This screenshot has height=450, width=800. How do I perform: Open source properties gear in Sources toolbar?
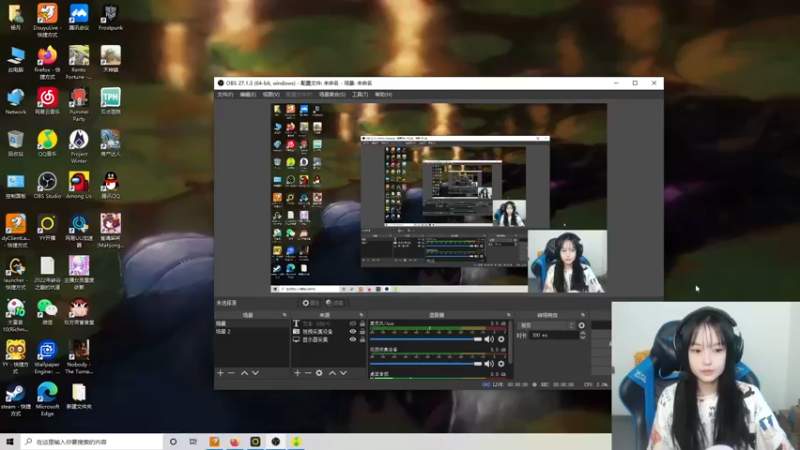coord(319,373)
